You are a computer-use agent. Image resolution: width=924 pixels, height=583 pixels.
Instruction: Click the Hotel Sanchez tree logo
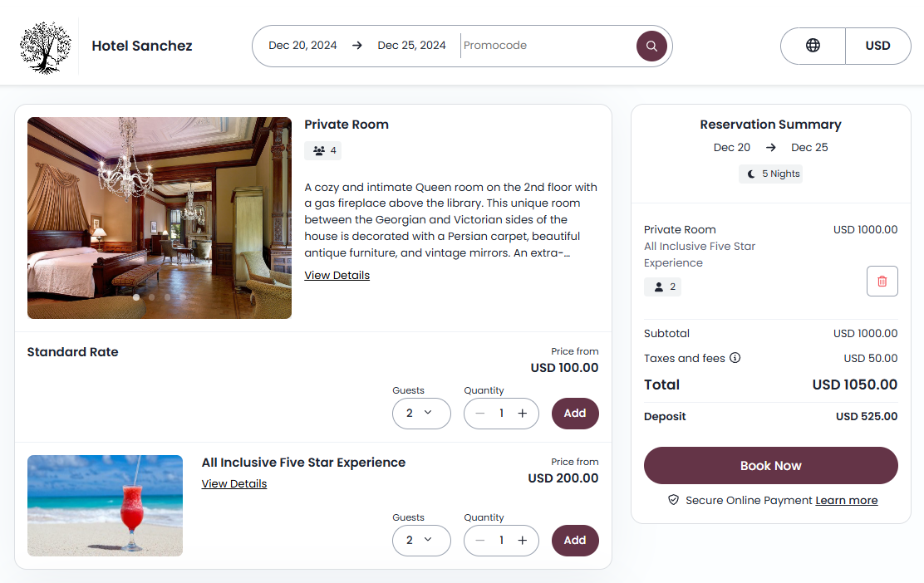click(46, 47)
